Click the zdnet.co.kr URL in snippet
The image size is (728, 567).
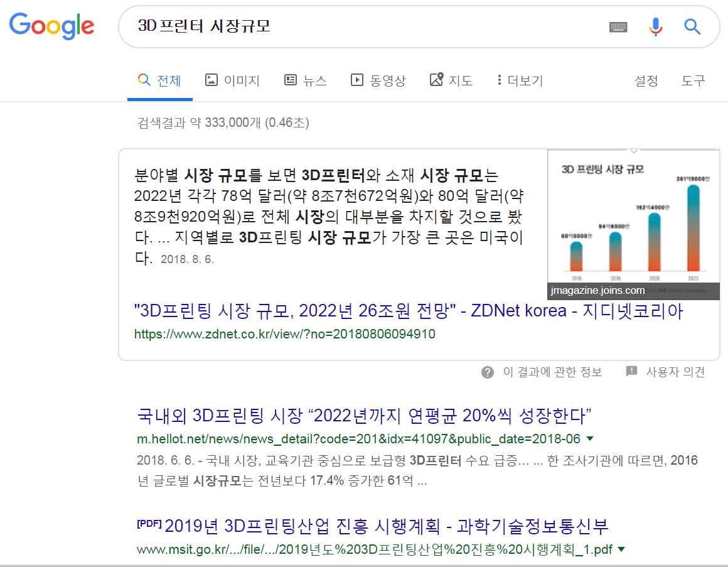[x=284, y=334]
